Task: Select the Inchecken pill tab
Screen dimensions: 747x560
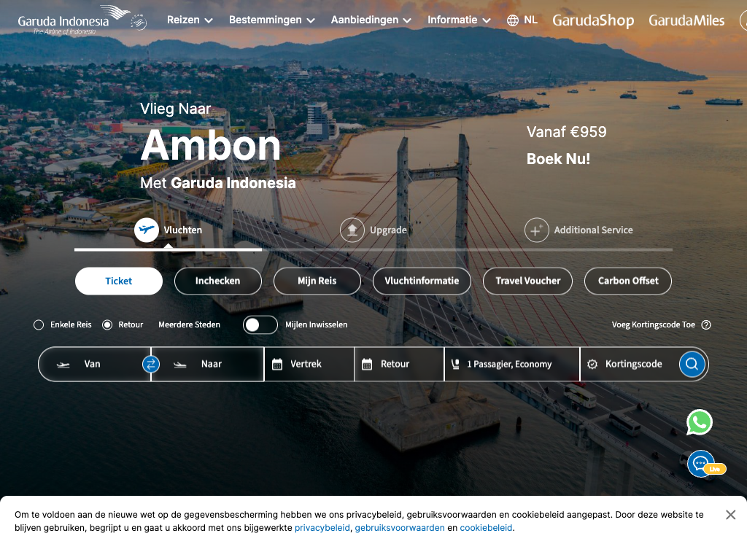Action: tap(217, 281)
